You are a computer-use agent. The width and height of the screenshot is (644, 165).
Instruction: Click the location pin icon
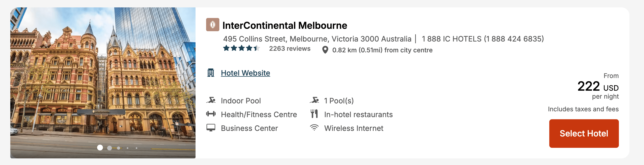(x=325, y=50)
